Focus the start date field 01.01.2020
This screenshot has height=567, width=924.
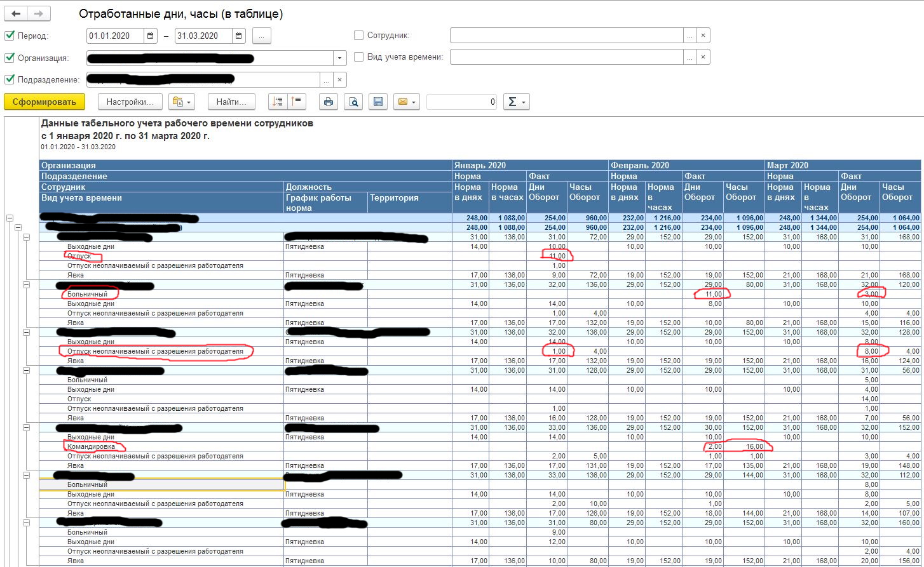pyautogui.click(x=116, y=36)
